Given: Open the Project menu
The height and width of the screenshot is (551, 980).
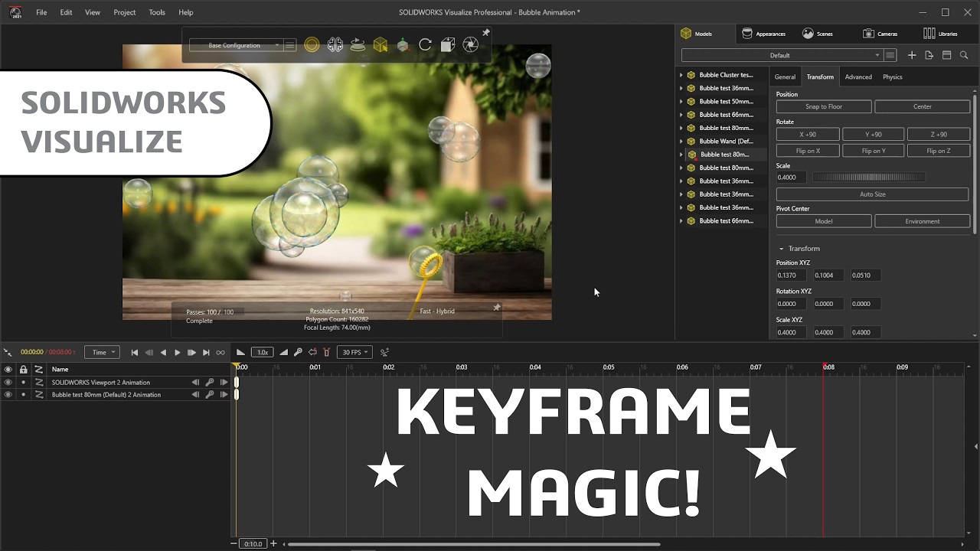Looking at the screenshot, I should click(x=125, y=12).
